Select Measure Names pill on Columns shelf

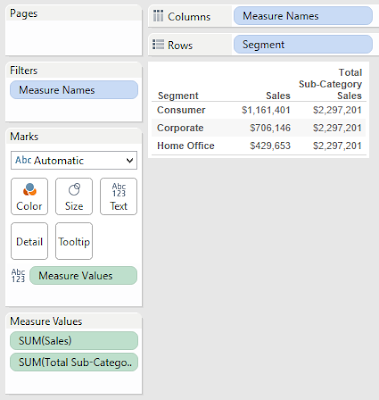(x=303, y=16)
